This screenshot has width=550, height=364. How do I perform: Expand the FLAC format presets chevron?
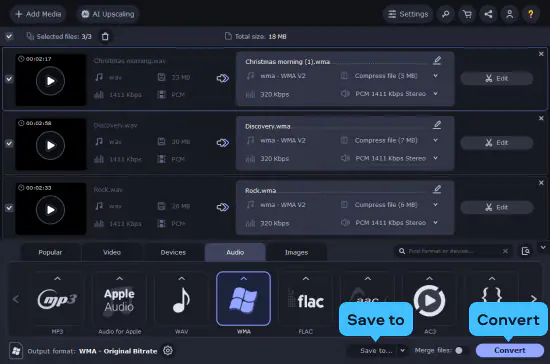(x=306, y=279)
